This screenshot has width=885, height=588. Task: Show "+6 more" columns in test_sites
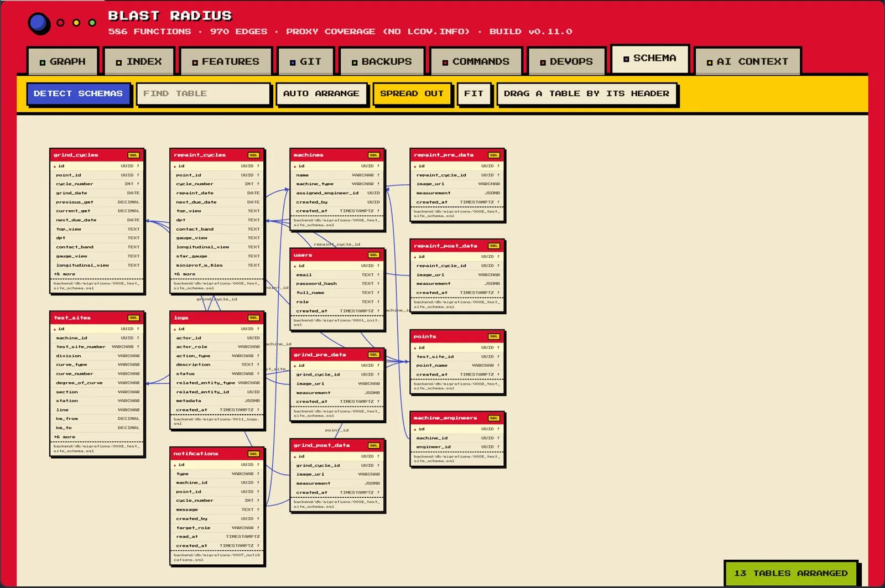tap(65, 437)
